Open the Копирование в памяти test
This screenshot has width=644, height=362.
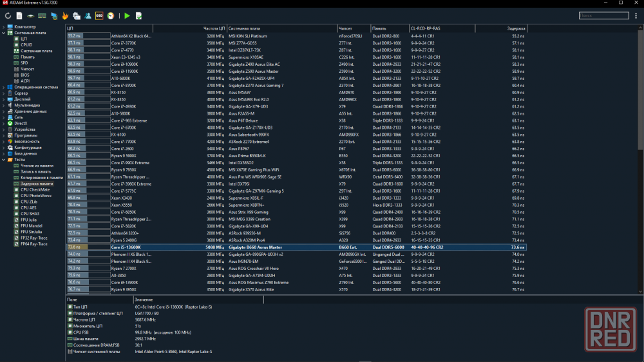tap(42, 178)
